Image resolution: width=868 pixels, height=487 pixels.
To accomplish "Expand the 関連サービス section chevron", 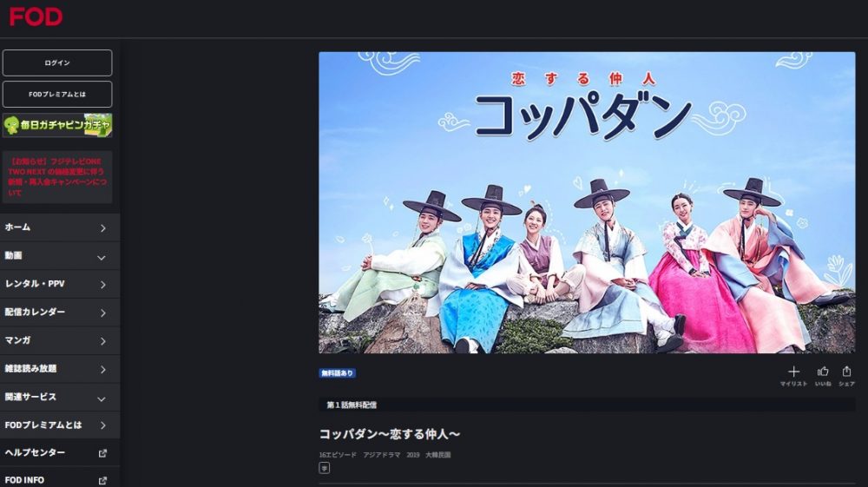I will tap(102, 398).
